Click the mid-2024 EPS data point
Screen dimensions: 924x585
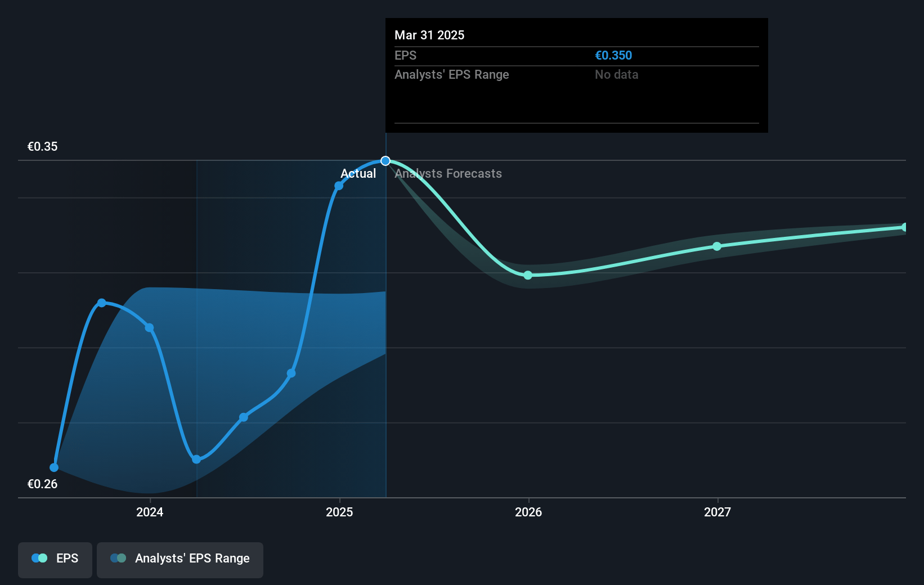click(x=244, y=417)
